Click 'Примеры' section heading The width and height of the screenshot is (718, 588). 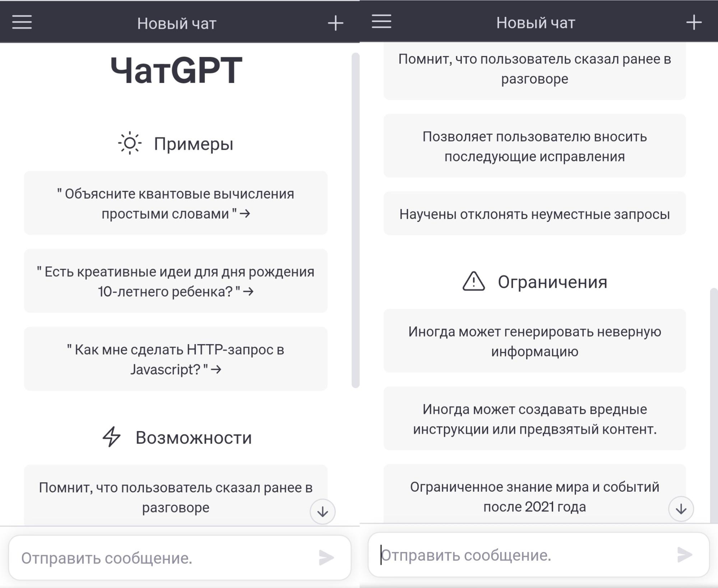coord(194,144)
